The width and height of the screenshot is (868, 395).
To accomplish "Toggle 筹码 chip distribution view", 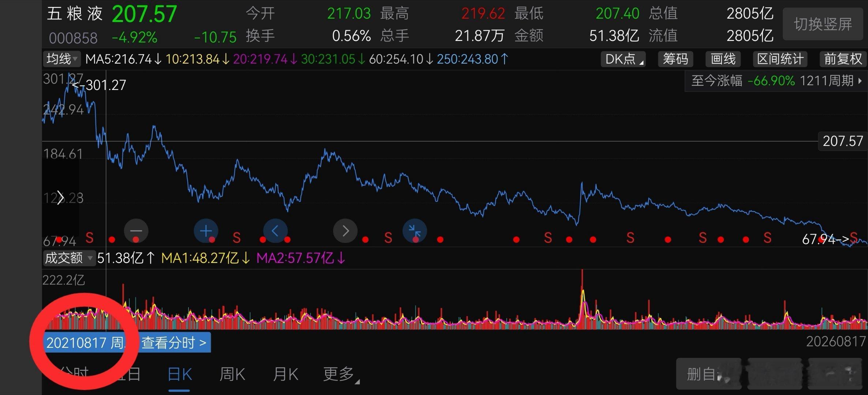I will (x=676, y=59).
